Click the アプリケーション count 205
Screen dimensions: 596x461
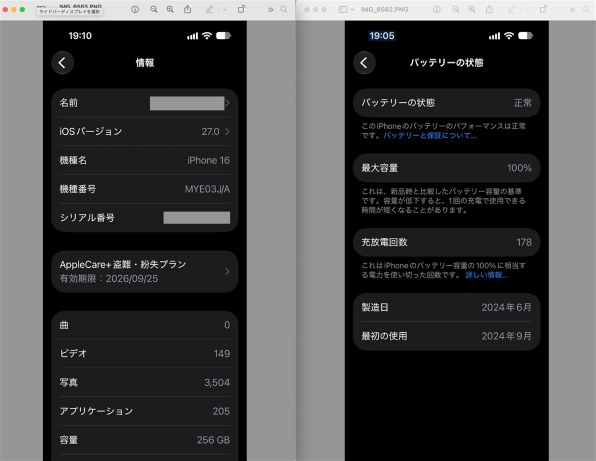click(x=221, y=411)
